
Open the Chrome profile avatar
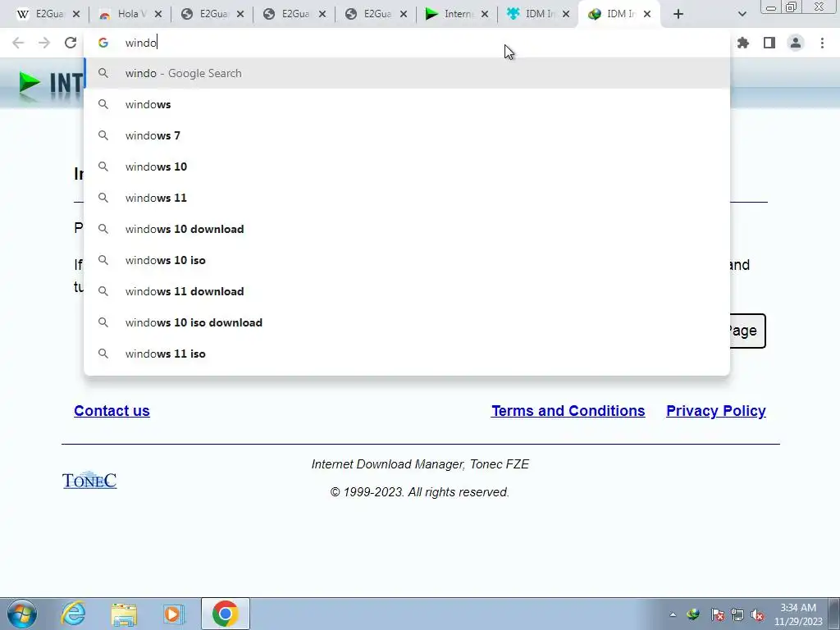tap(796, 43)
